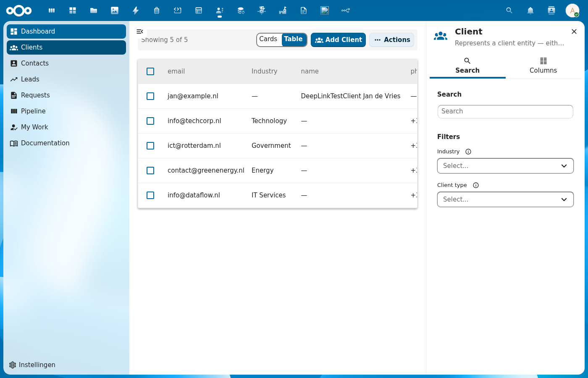The width and height of the screenshot is (588, 378).
Task: Open the code brackets app icon
Action: coord(178,10)
